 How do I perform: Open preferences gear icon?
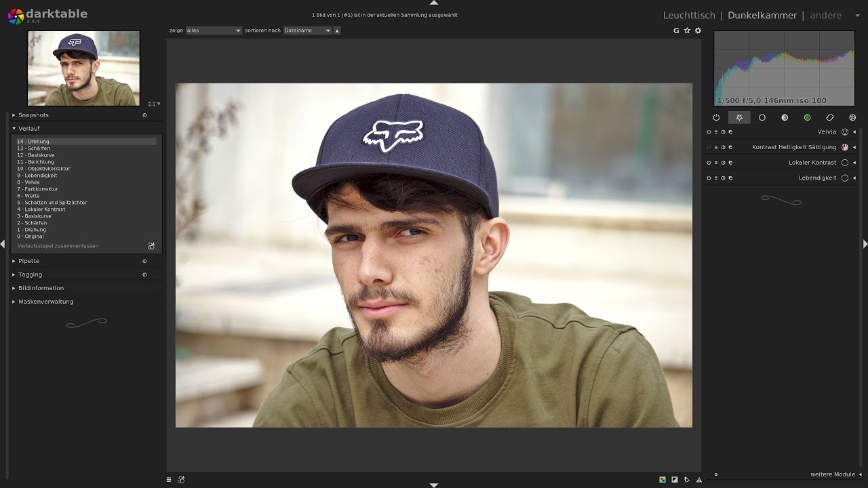click(698, 30)
